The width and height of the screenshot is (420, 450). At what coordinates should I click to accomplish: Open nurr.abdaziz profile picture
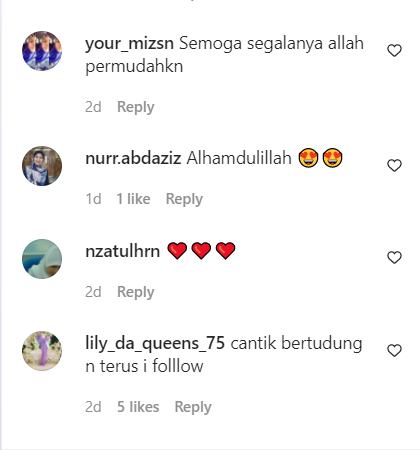42,166
